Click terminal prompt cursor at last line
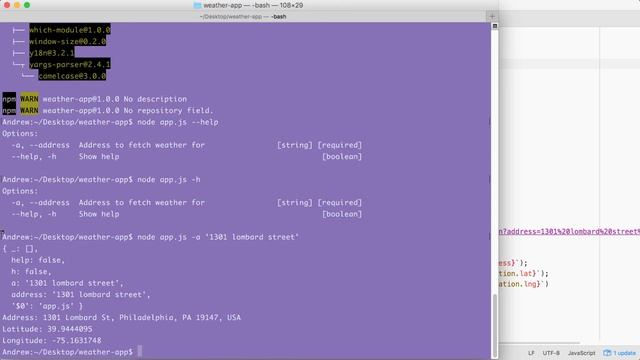This screenshot has width=640, height=360. coord(140,351)
